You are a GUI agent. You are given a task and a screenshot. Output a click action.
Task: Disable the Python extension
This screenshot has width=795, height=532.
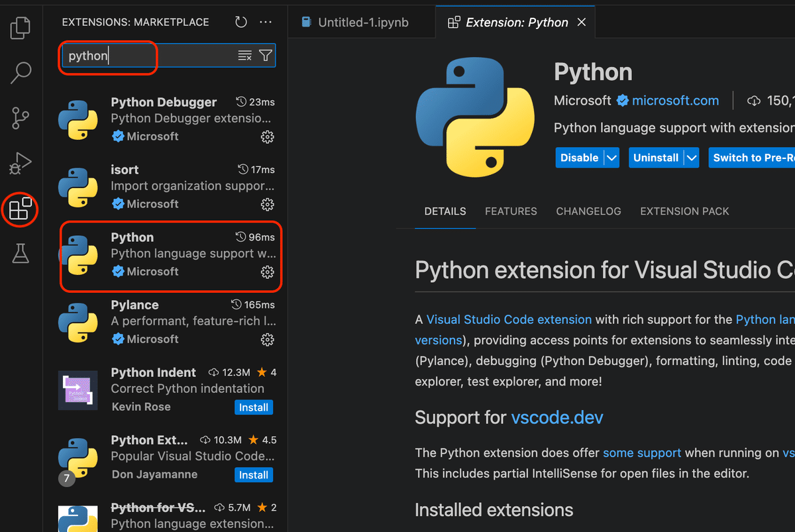tap(580, 158)
